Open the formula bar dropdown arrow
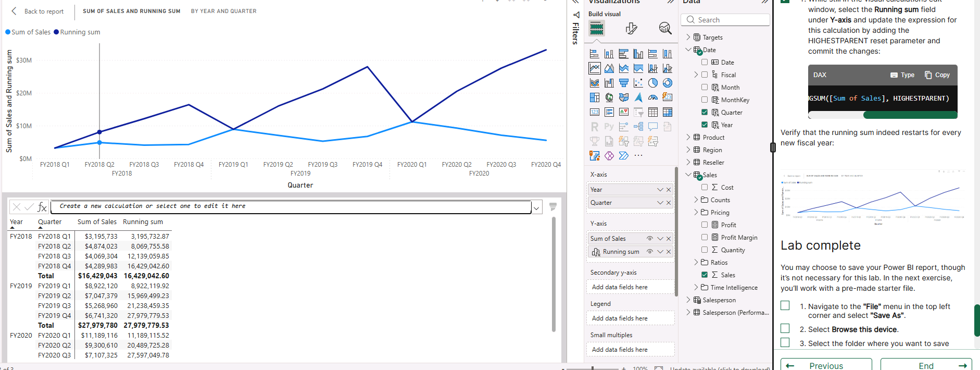Screen dimensions: 980x370 (x=536, y=208)
